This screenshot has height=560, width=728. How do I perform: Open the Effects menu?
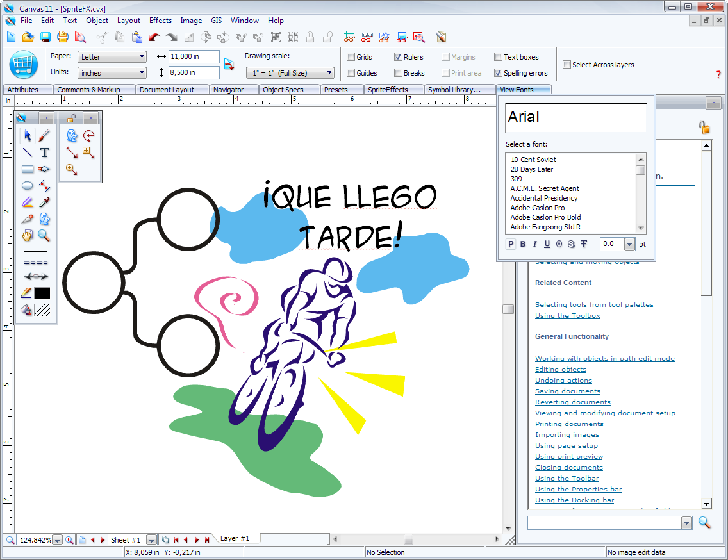tap(160, 20)
